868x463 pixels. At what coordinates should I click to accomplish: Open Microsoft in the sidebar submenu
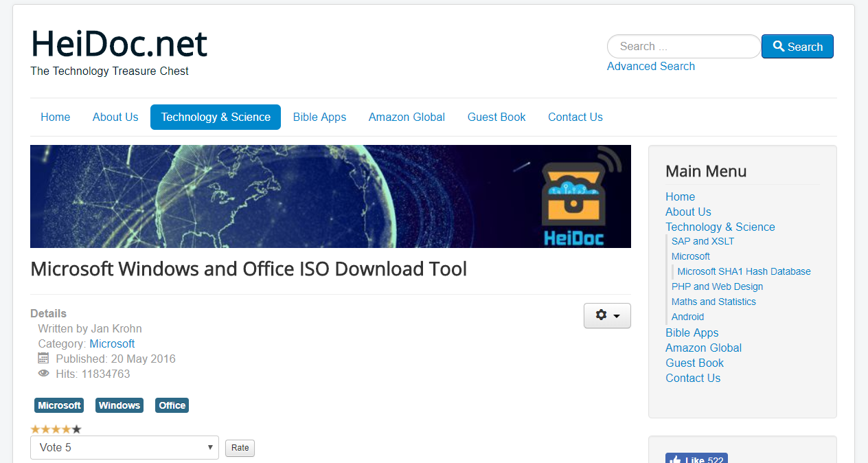[x=691, y=256]
